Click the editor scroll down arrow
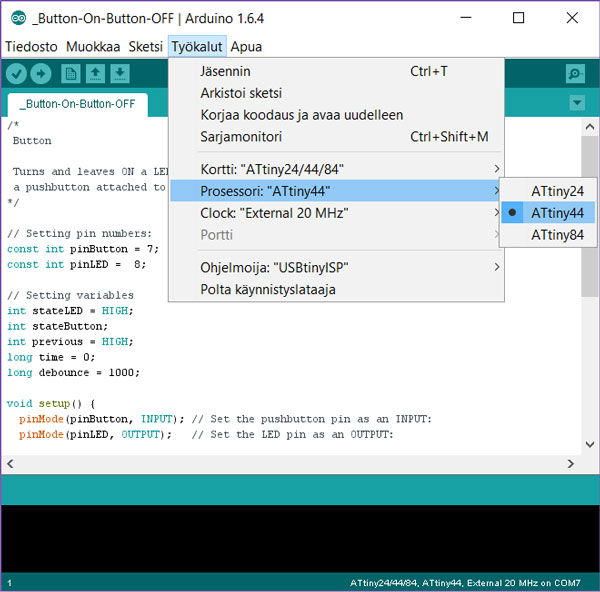Image resolution: width=600 pixels, height=592 pixels. pos(590,444)
